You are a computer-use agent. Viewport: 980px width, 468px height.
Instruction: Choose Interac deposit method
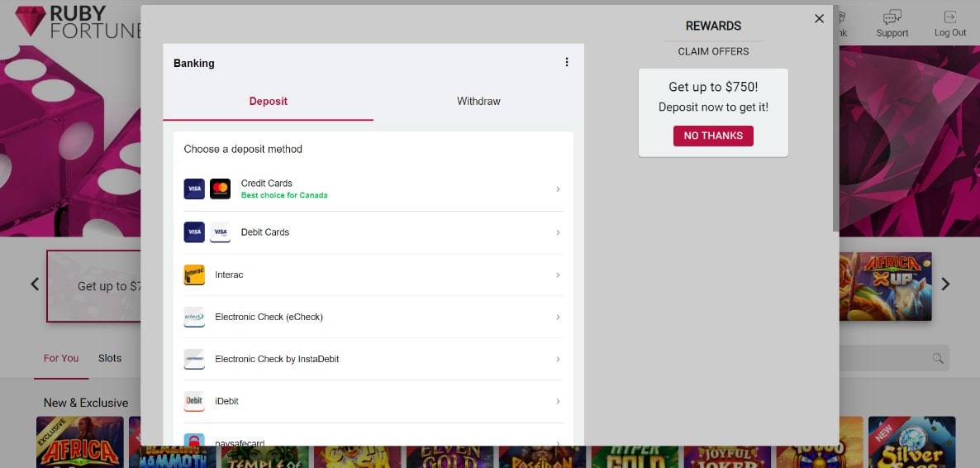point(373,275)
